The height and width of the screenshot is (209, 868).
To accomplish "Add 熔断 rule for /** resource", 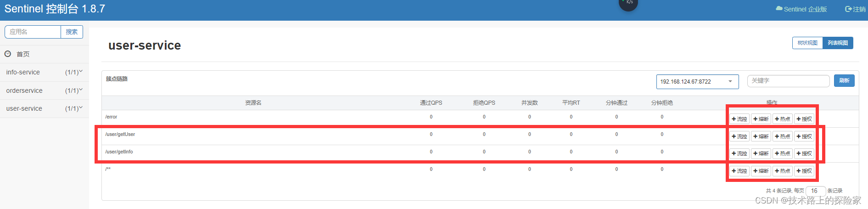I will 761,171.
